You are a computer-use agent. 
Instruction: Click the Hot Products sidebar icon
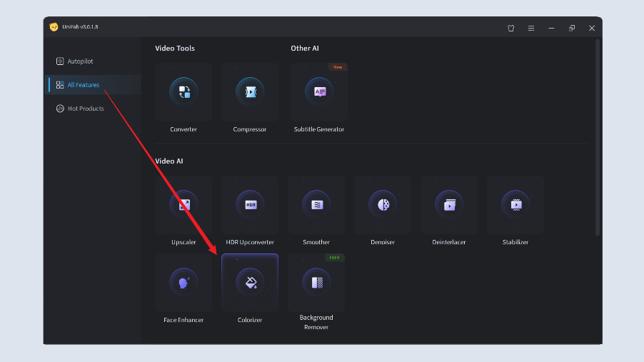coord(60,109)
